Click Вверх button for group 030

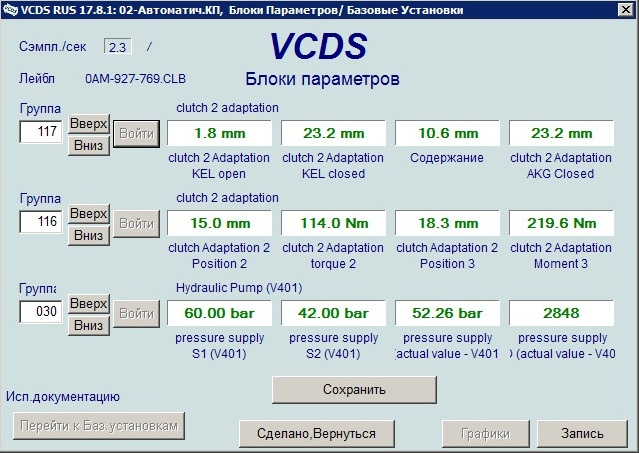(x=88, y=304)
